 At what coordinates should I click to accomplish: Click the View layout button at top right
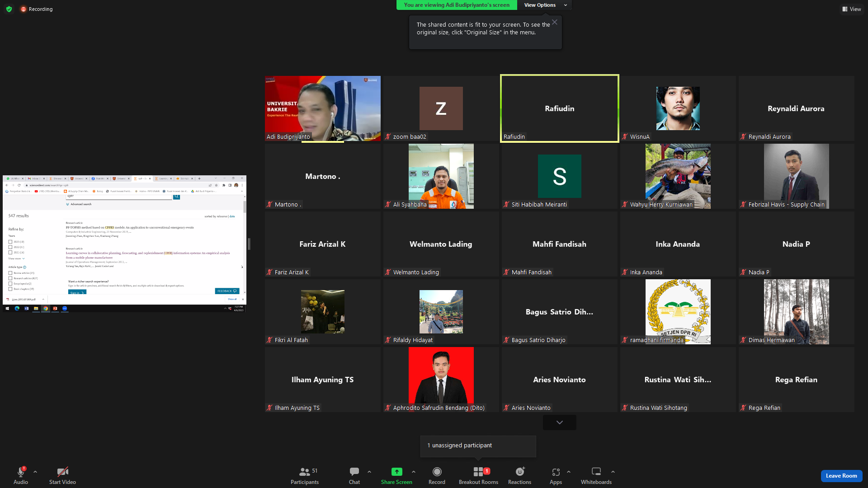pyautogui.click(x=851, y=9)
